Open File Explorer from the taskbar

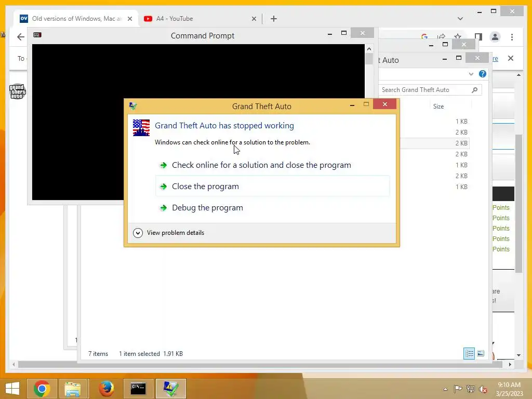[x=73, y=389]
